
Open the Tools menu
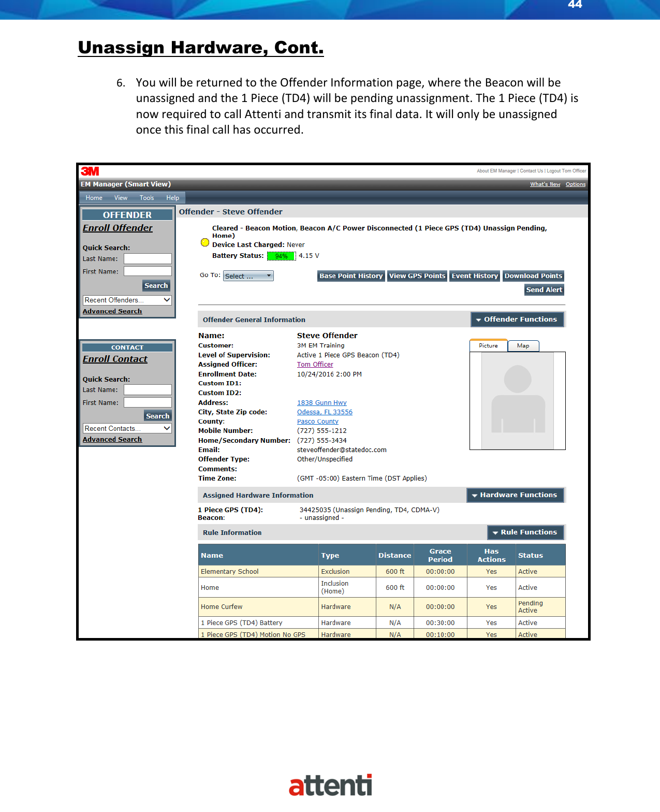tap(146, 198)
